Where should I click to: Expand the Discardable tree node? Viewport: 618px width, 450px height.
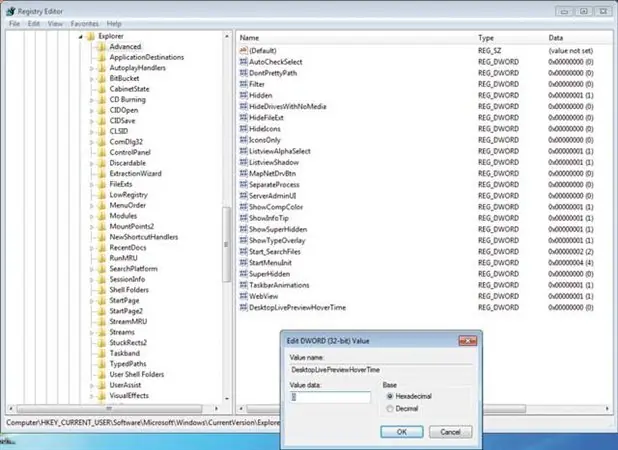[x=91, y=164]
